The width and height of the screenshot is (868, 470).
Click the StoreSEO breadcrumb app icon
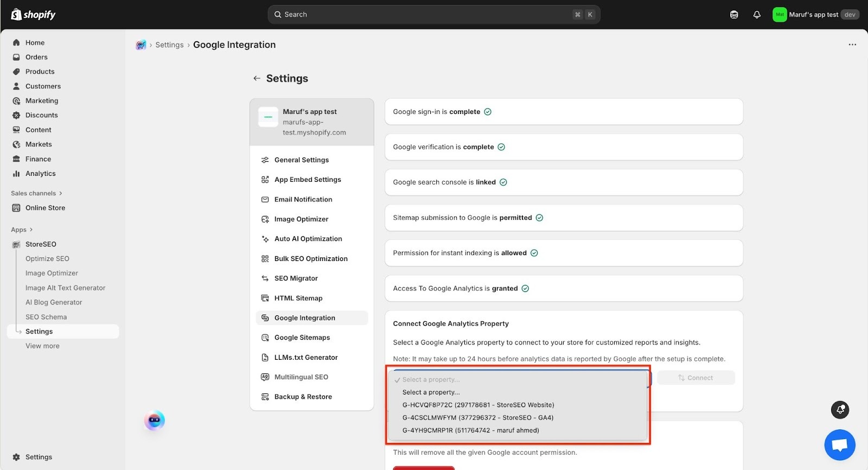141,45
